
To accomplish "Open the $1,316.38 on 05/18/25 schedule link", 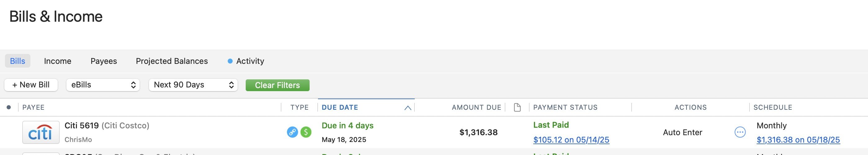I will click(x=798, y=140).
